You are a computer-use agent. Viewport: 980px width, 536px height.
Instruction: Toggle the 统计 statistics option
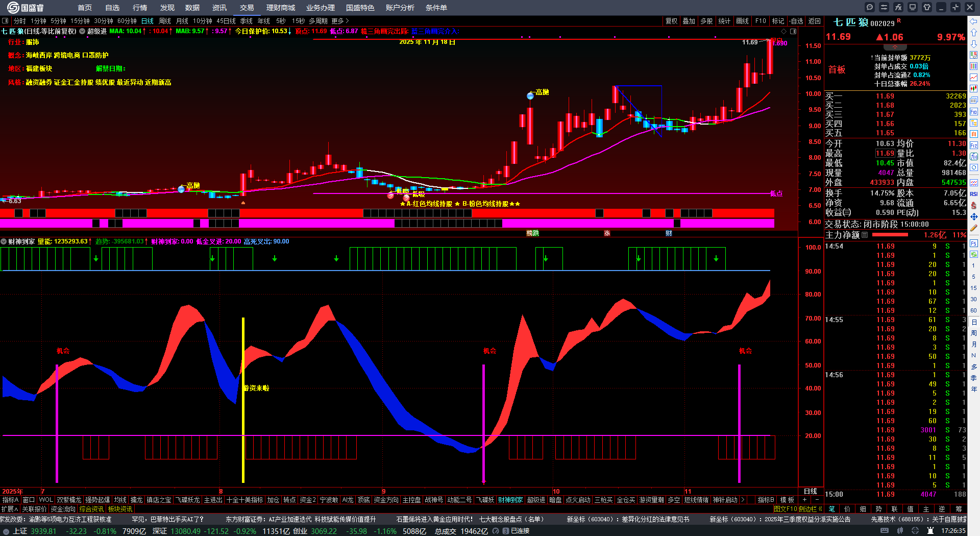click(x=724, y=21)
